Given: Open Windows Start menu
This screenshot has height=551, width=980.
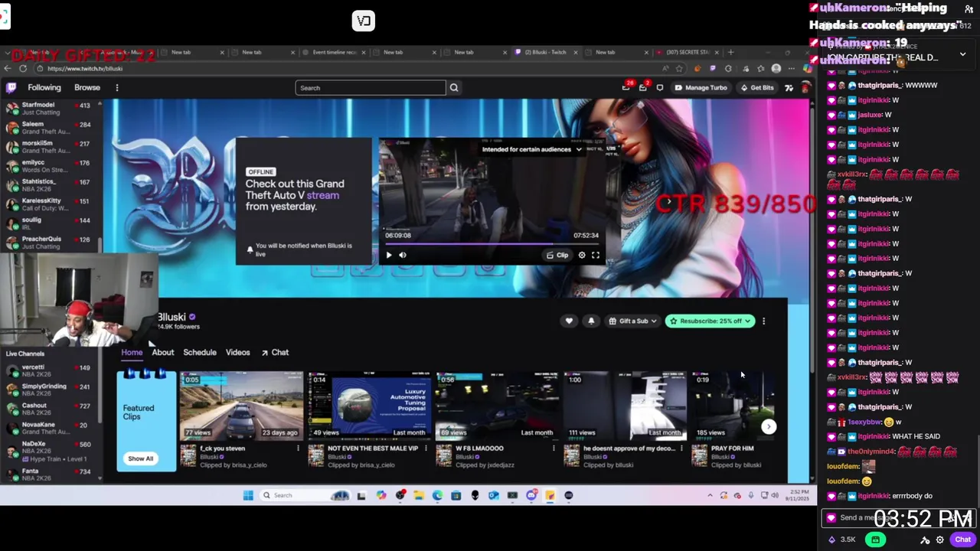Looking at the screenshot, I should click(248, 495).
